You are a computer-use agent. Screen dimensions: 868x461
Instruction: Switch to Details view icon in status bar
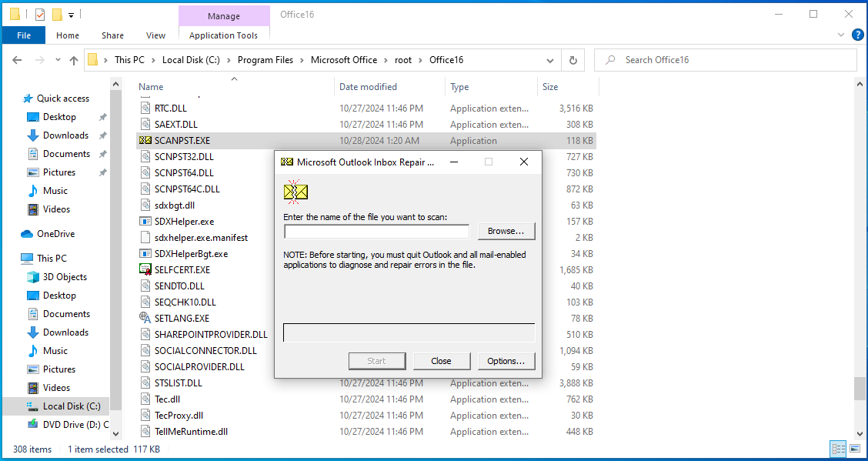point(839,449)
